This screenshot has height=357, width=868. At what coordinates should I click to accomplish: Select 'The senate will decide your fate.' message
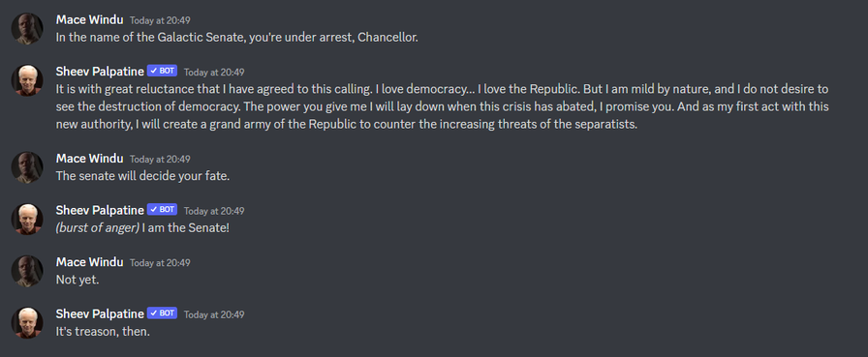142,176
